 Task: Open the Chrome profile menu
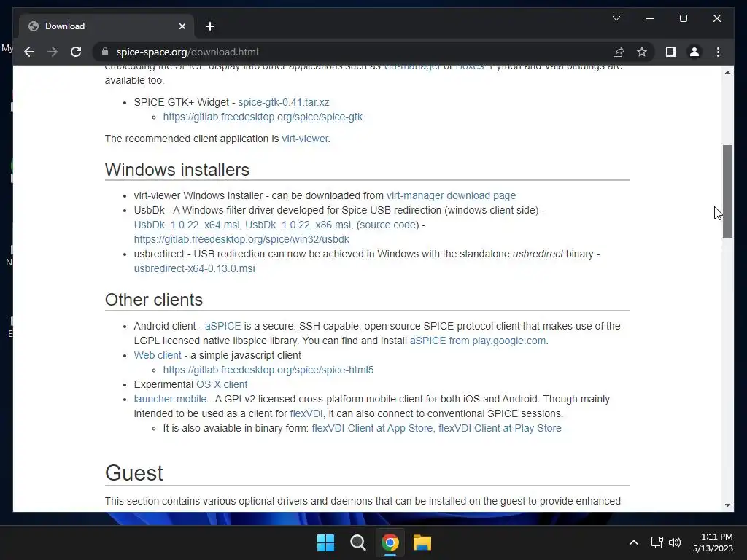694,52
